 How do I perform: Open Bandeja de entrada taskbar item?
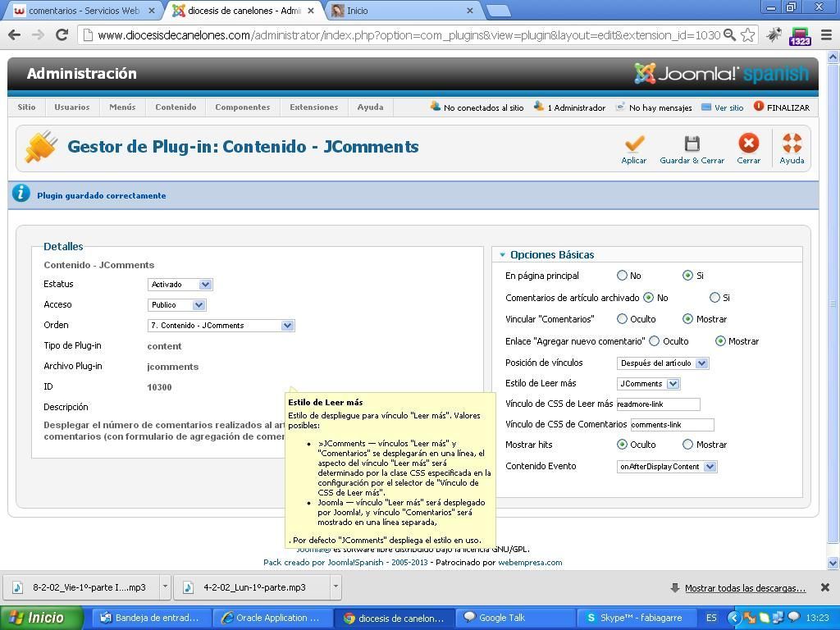(x=152, y=618)
